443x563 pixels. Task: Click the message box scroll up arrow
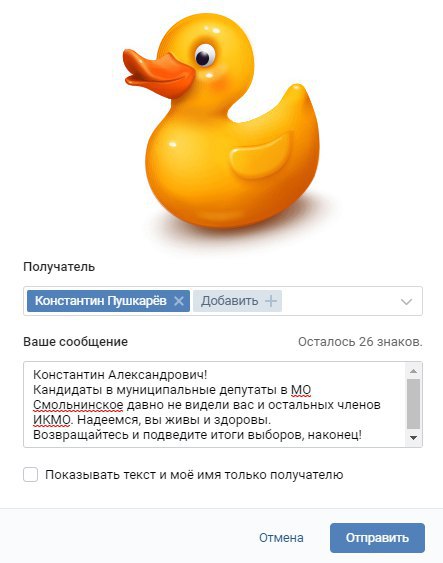(x=413, y=371)
